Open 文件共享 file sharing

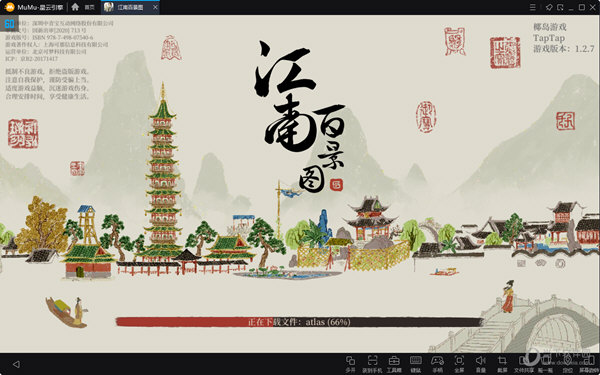pyautogui.click(x=523, y=364)
